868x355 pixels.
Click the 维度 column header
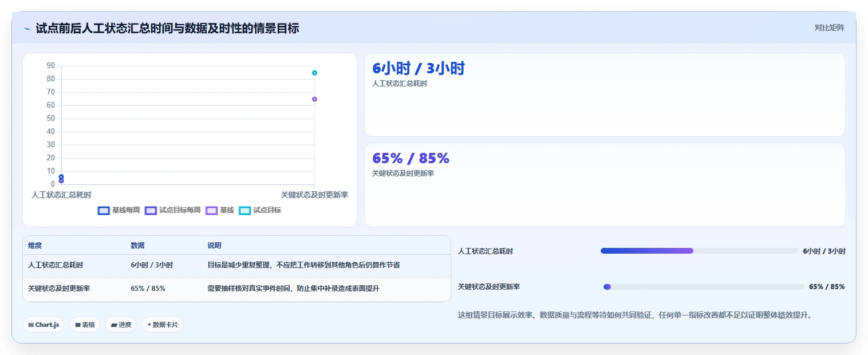click(35, 246)
